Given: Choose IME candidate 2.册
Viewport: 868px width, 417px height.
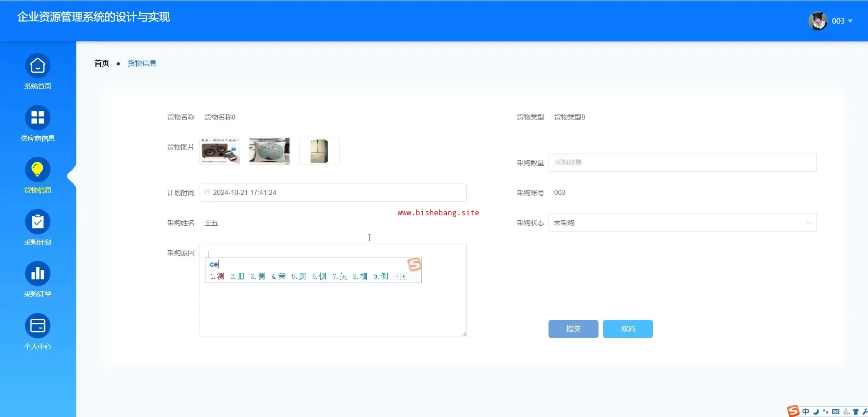Looking at the screenshot, I should [x=237, y=276].
